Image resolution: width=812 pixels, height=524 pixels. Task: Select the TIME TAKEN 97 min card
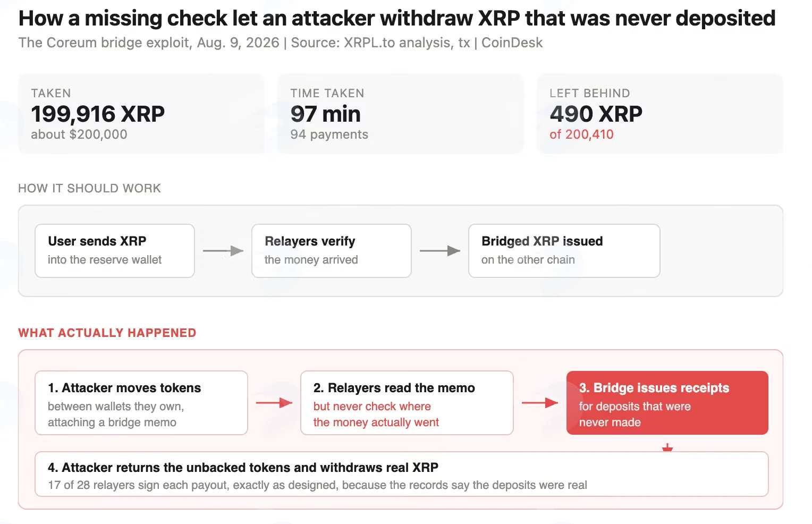[x=401, y=114]
